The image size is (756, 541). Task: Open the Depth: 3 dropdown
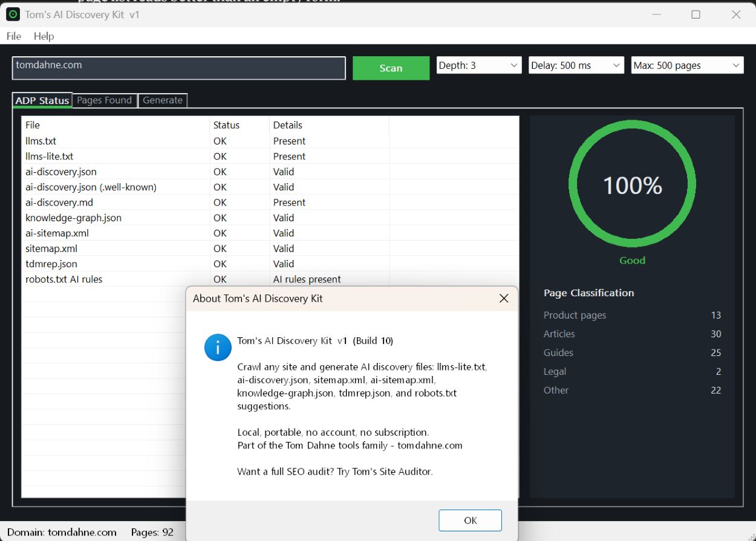[x=479, y=65]
